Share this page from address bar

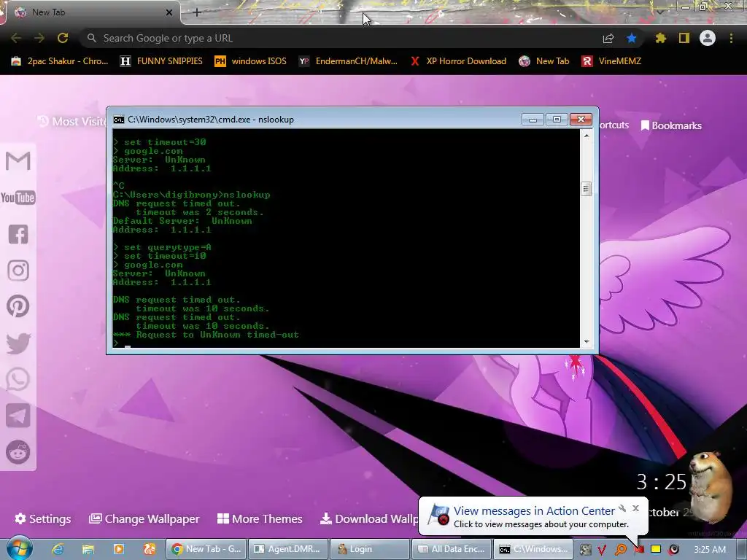[608, 39]
